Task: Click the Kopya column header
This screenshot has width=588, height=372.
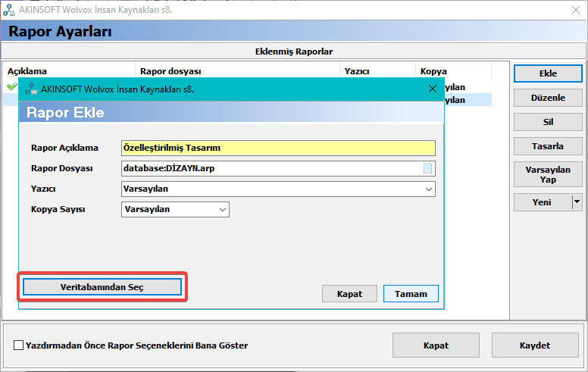Action: [x=453, y=71]
